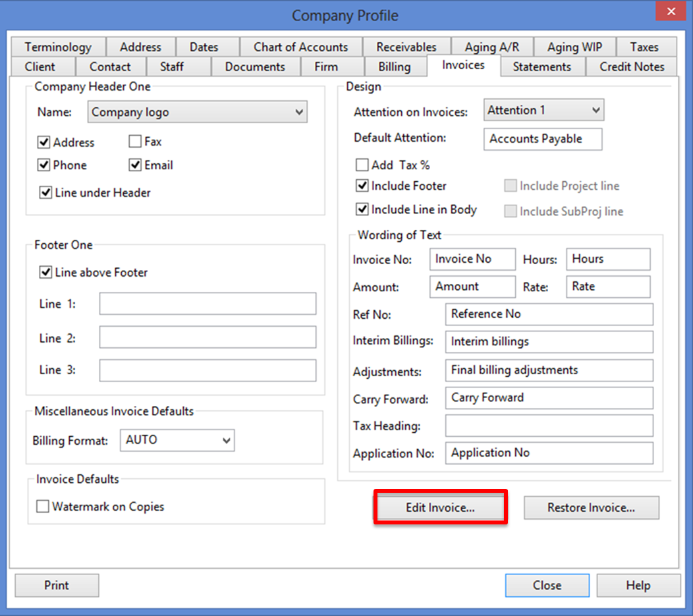This screenshot has width=693, height=616.
Task: Open the Billing Format dropdown
Action: click(226, 440)
